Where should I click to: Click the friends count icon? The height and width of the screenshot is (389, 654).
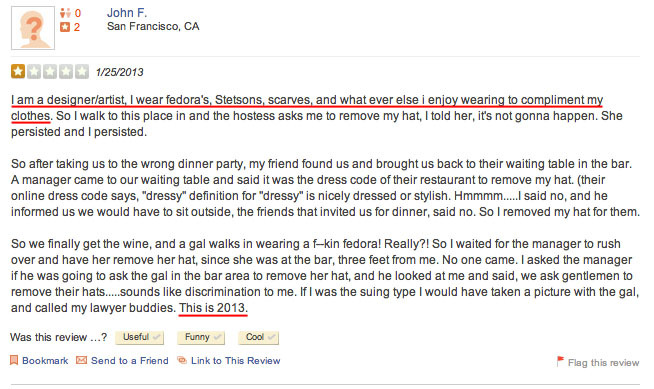click(65, 13)
